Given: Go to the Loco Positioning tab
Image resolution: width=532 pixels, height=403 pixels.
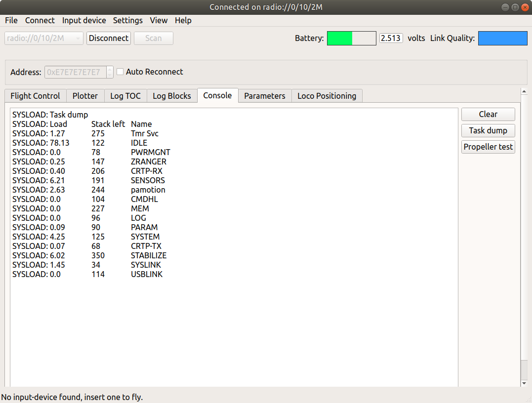Looking at the screenshot, I should [x=327, y=96].
